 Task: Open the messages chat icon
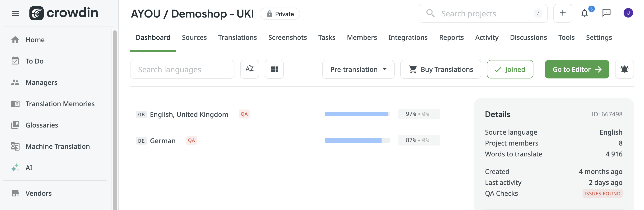[x=606, y=13]
